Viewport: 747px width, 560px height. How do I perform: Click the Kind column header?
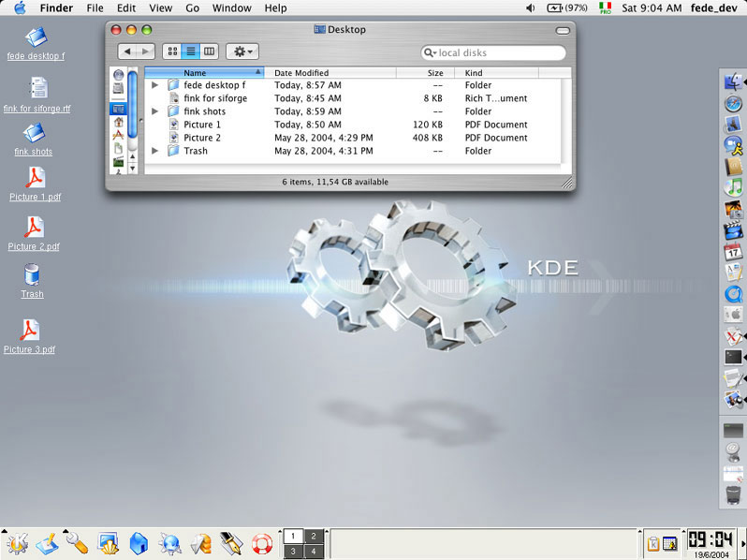[x=496, y=73]
